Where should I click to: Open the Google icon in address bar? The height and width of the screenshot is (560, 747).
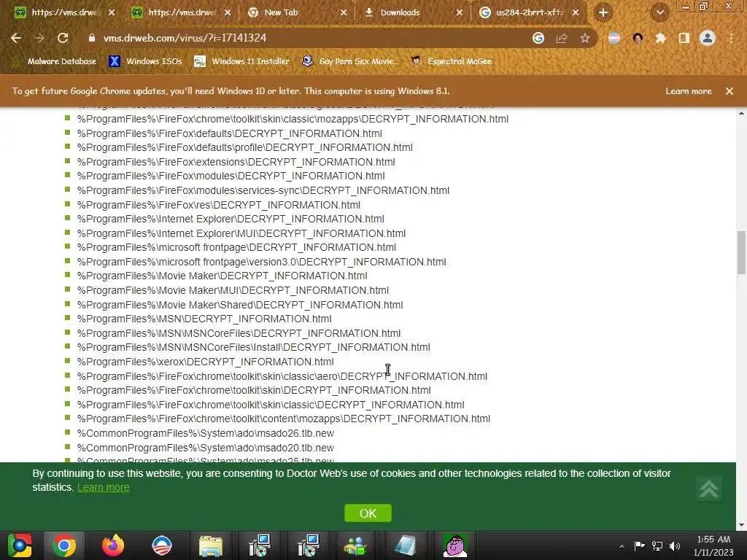[x=538, y=38]
